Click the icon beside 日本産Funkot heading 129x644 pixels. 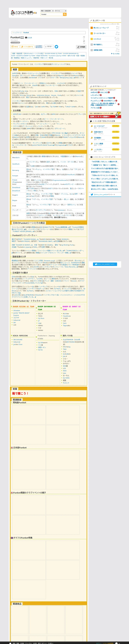click(12, 448)
